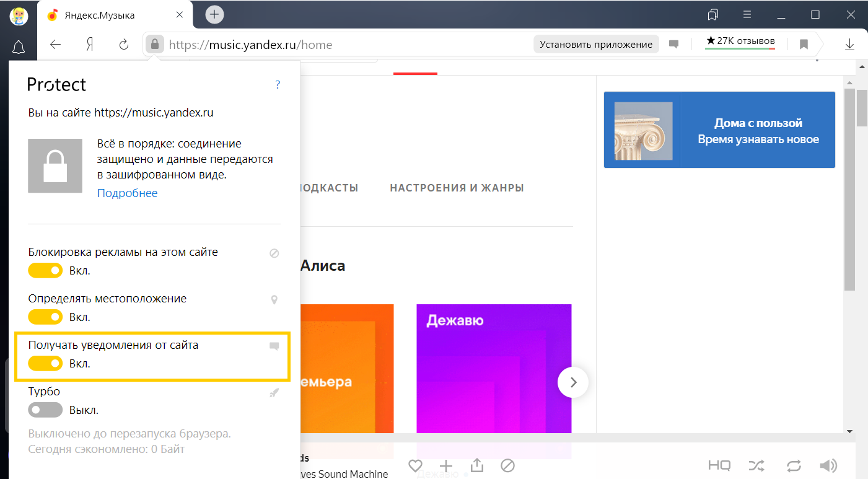
Task: Open Yandex home via the Я button
Action: pos(90,45)
